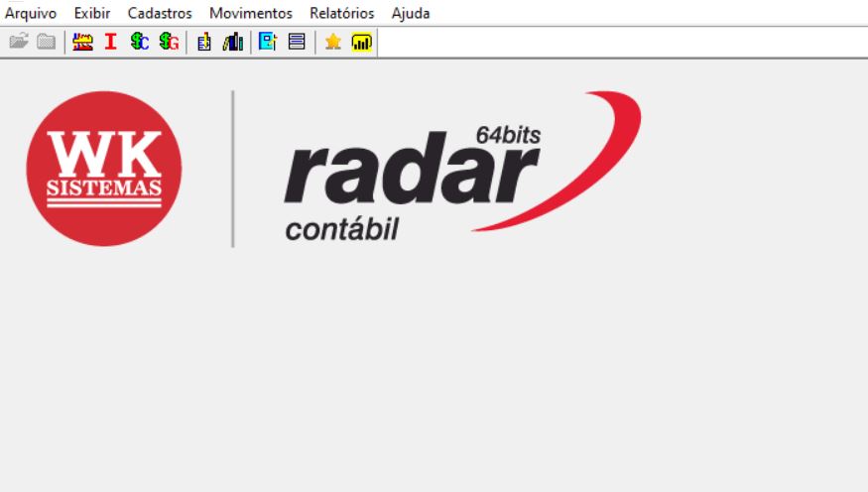Open the Exibir menu
This screenshot has height=492, width=868.
(x=92, y=13)
